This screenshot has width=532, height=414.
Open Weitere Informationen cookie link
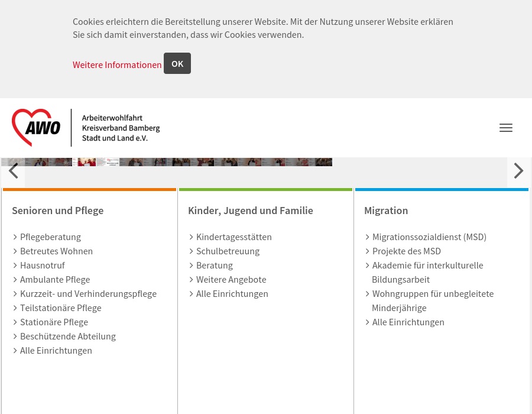[x=117, y=65]
